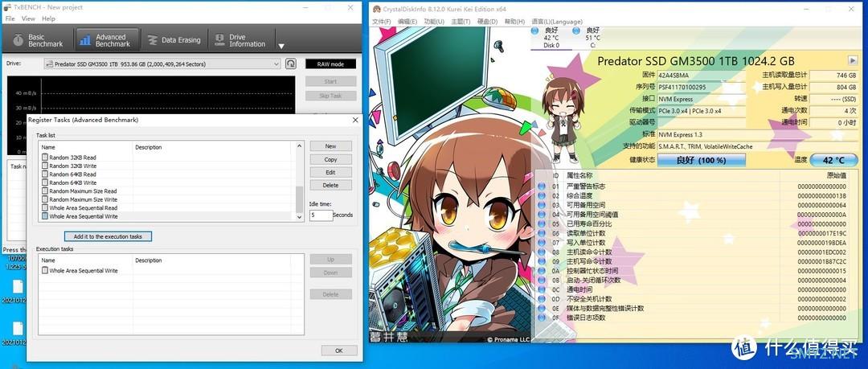868x369 pixels.
Task: Click the 42 °C temperature button
Action: click(833, 160)
